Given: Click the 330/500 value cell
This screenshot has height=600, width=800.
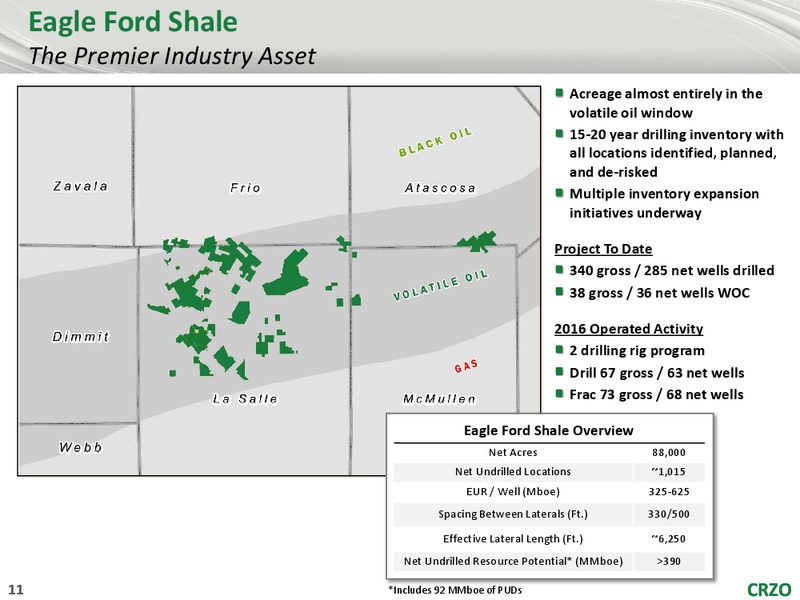Looking at the screenshot, I should pyautogui.click(x=668, y=514).
